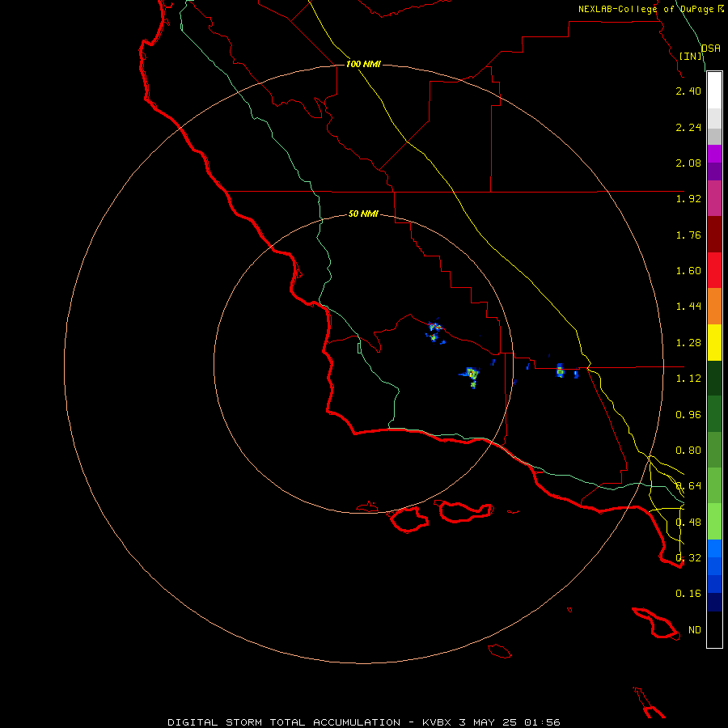
Task: Select the orange swatch beside 1.44
Action: coord(714,306)
